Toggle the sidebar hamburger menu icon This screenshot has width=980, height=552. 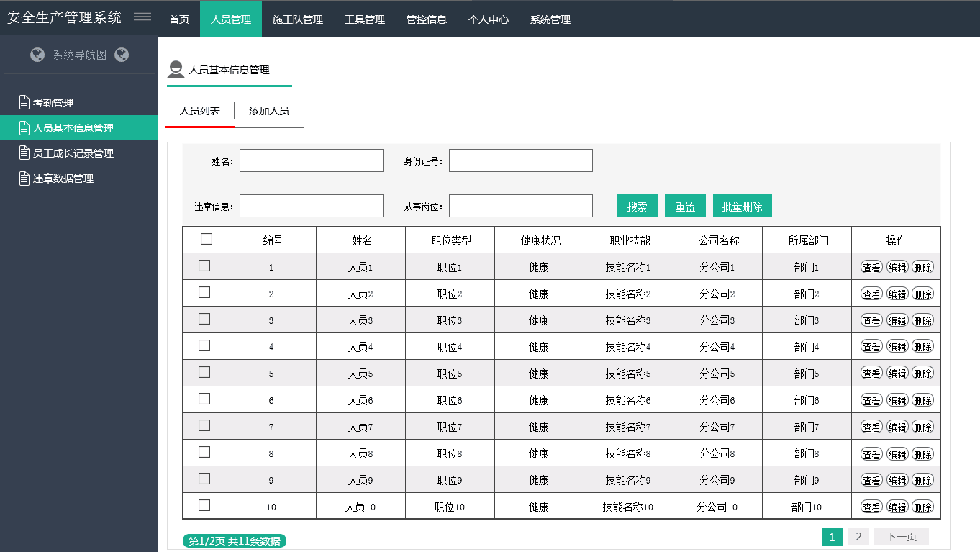tap(142, 17)
